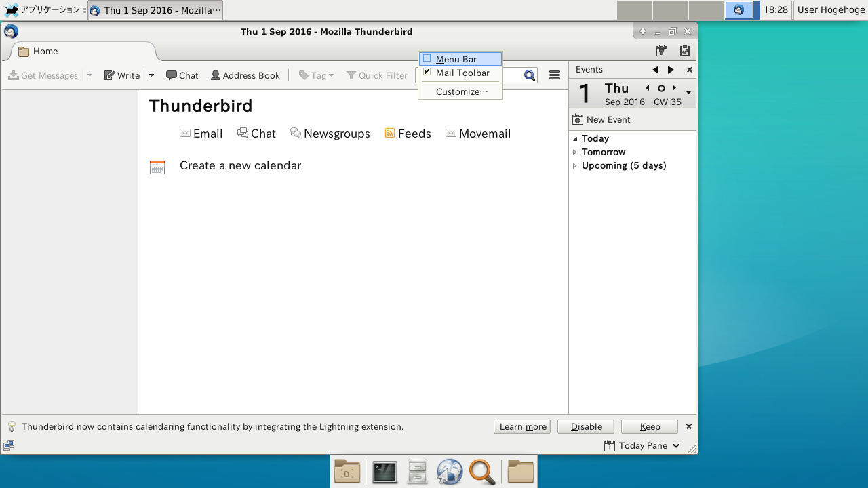The width and height of the screenshot is (868, 488).
Task: Collapse the Today agenda section
Action: pos(575,139)
